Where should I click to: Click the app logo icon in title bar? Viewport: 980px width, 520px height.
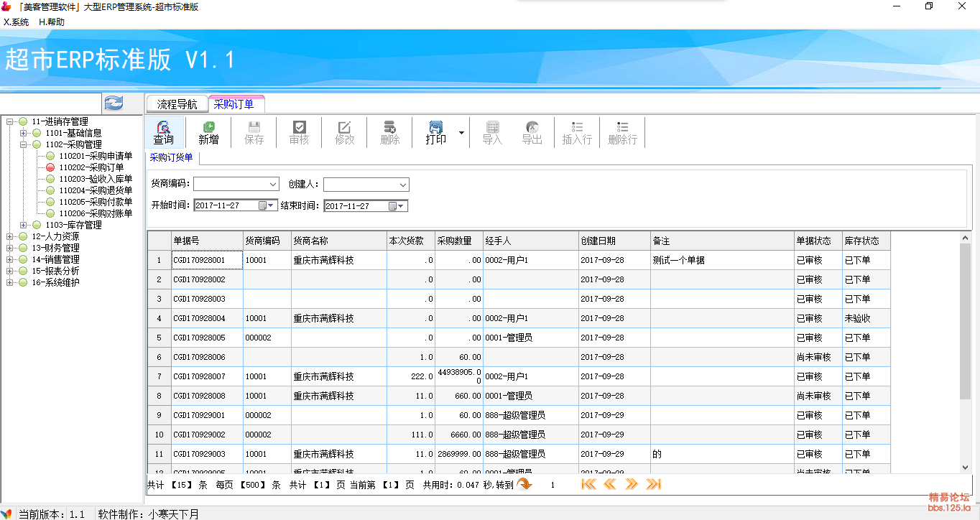coord(6,6)
